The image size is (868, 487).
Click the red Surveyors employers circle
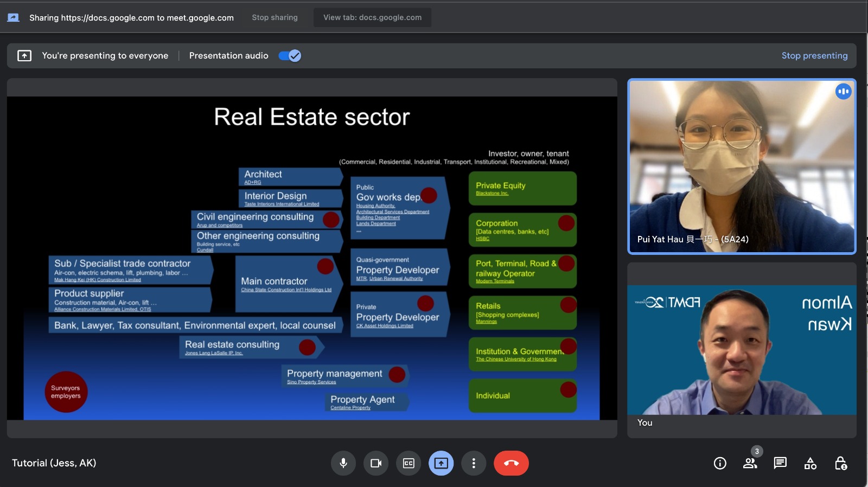click(66, 392)
